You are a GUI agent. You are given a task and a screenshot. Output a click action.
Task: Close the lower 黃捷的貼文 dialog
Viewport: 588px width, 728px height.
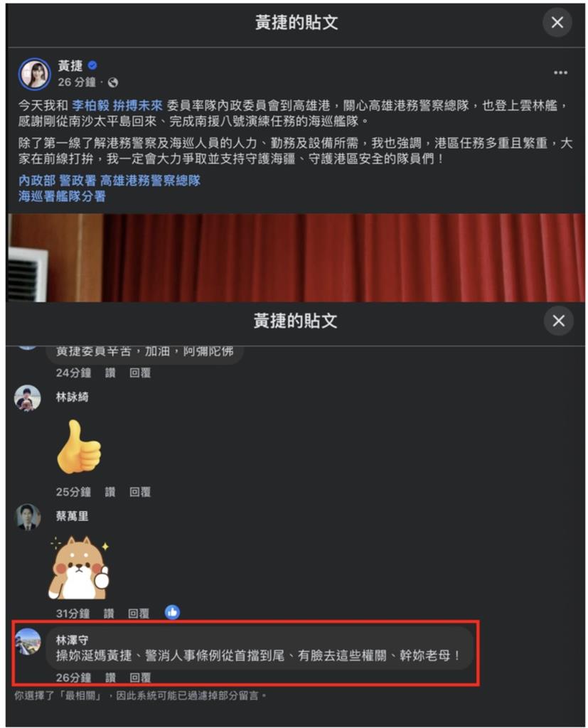coord(558,321)
